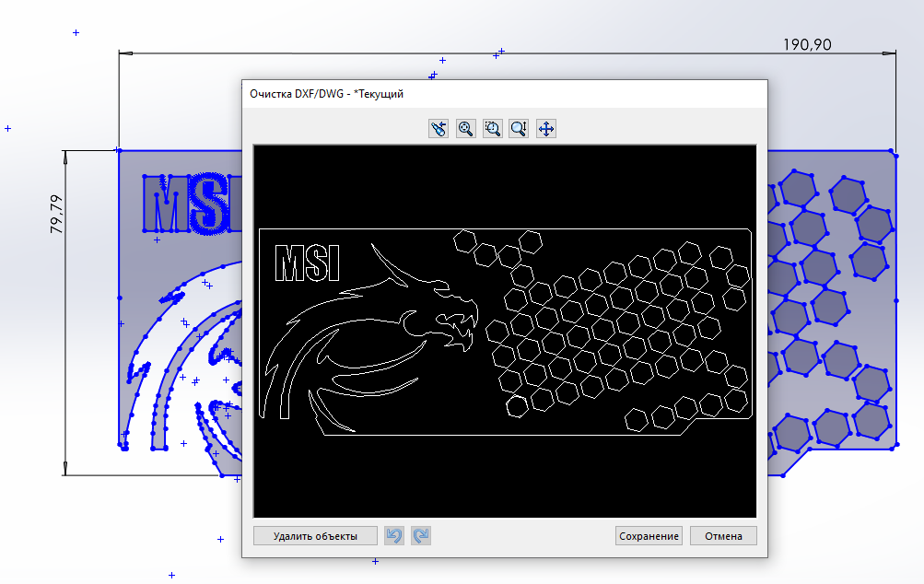Click the dialog title Очистка DXF/DWG - *Текущий
This screenshot has height=584, width=924.
[326, 94]
